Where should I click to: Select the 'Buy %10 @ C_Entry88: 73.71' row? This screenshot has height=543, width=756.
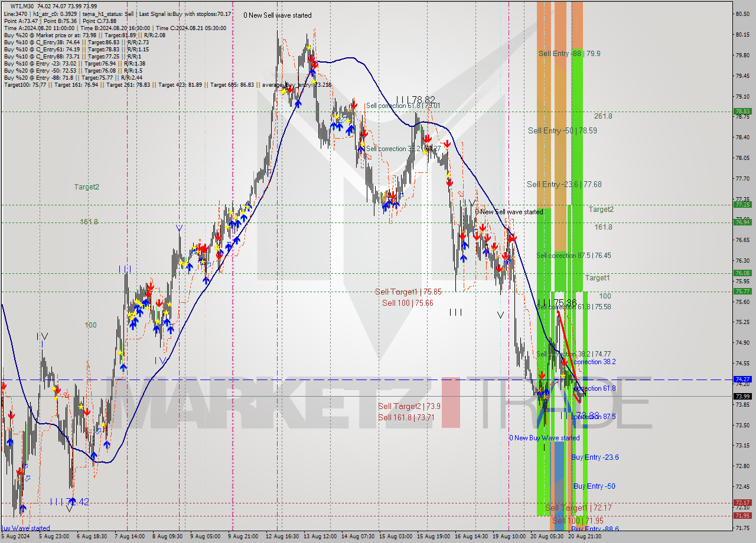(72, 56)
